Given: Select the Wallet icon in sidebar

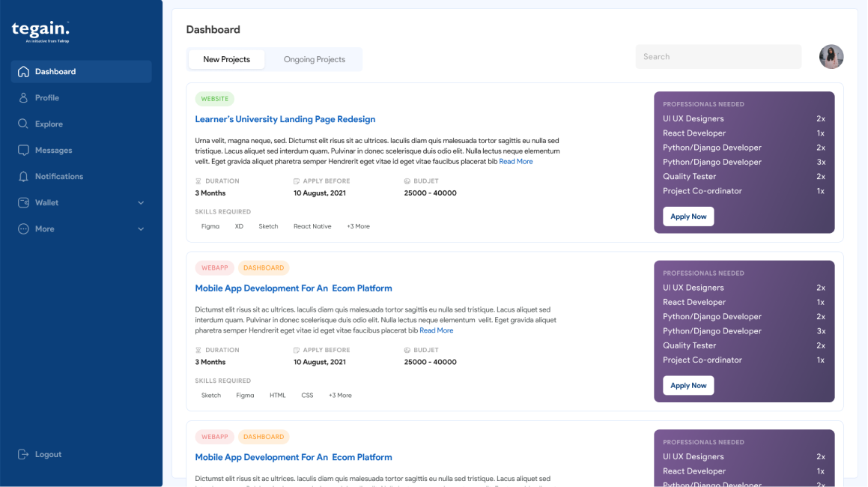Looking at the screenshot, I should pyautogui.click(x=23, y=203).
